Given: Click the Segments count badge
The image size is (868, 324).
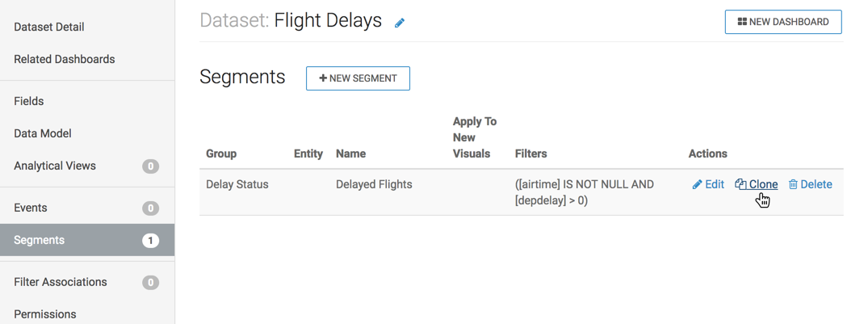Looking at the screenshot, I should tap(150, 241).
